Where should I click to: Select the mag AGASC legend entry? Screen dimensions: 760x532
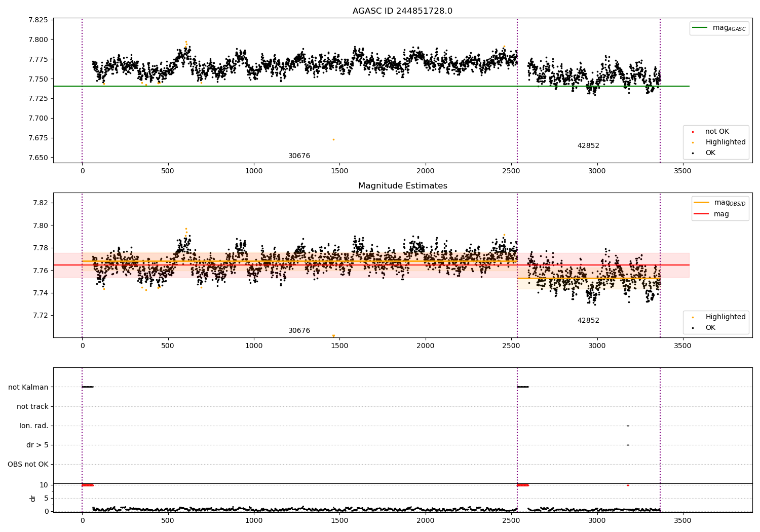pos(719,28)
